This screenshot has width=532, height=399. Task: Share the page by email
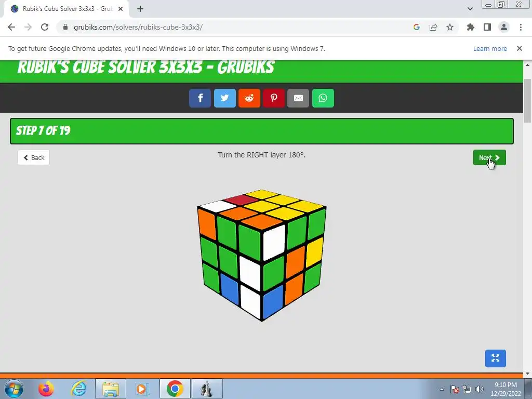(298, 98)
